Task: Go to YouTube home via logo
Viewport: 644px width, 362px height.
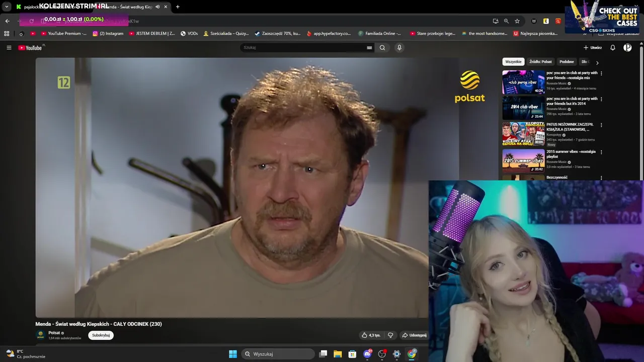Action: tap(30, 48)
